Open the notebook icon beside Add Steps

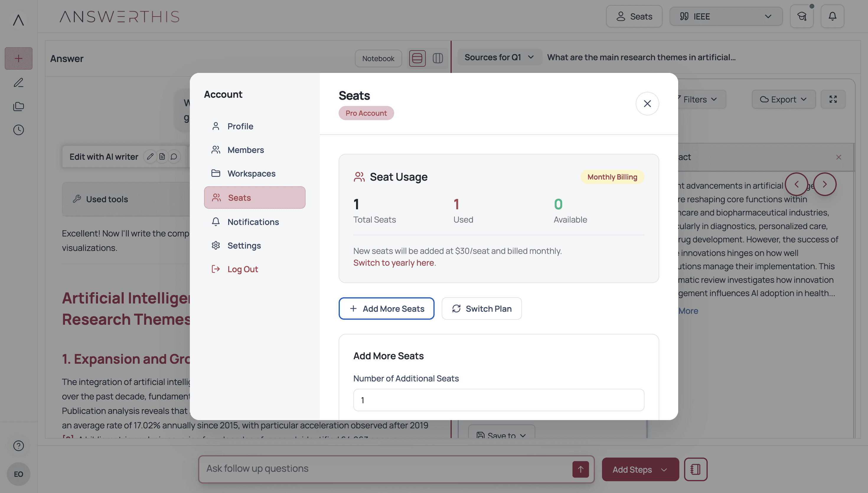(695, 469)
